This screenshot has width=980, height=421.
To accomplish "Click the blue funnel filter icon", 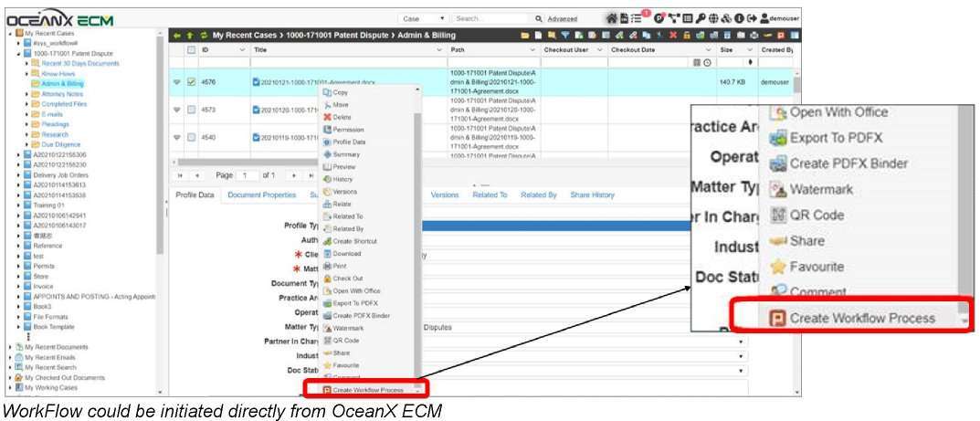I will (x=565, y=36).
